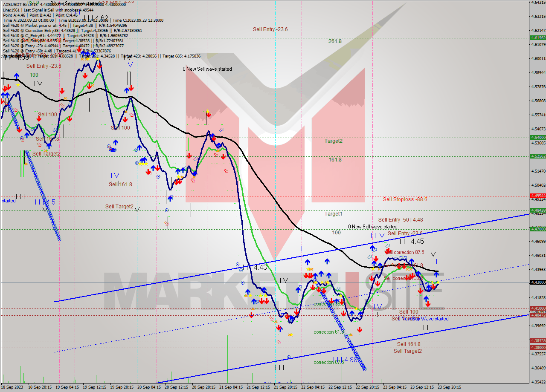Click the 'Sell Stoploss -88.6' label

[405, 199]
